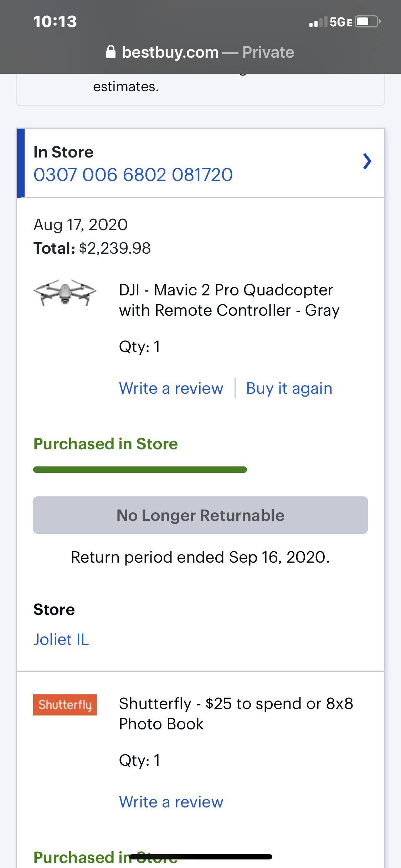
Task: Tap the cellular signal bars icon
Action: coord(318,22)
